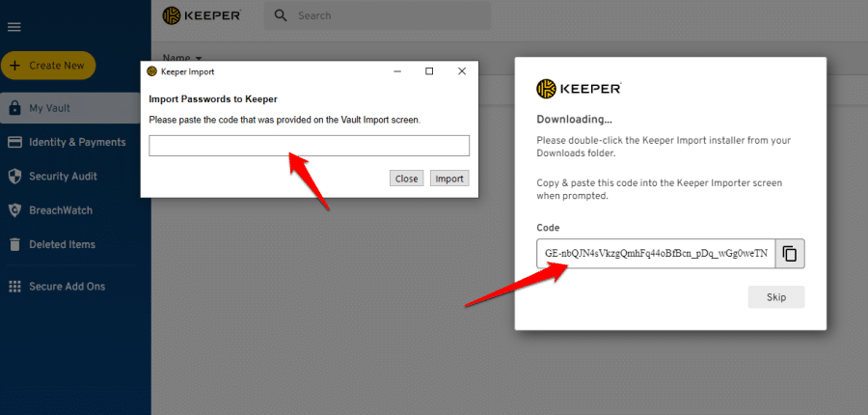Focus the Search field in the header

[377, 15]
